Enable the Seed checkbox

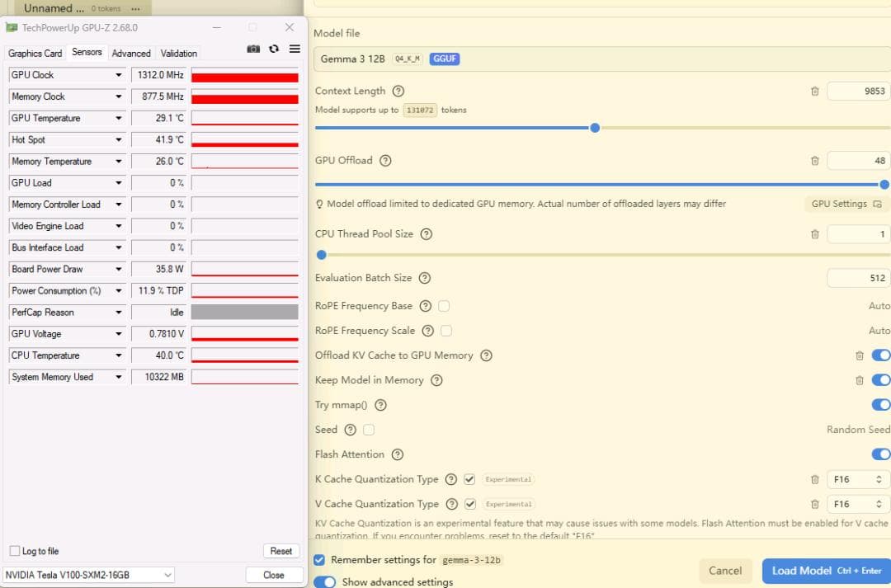[x=369, y=430]
